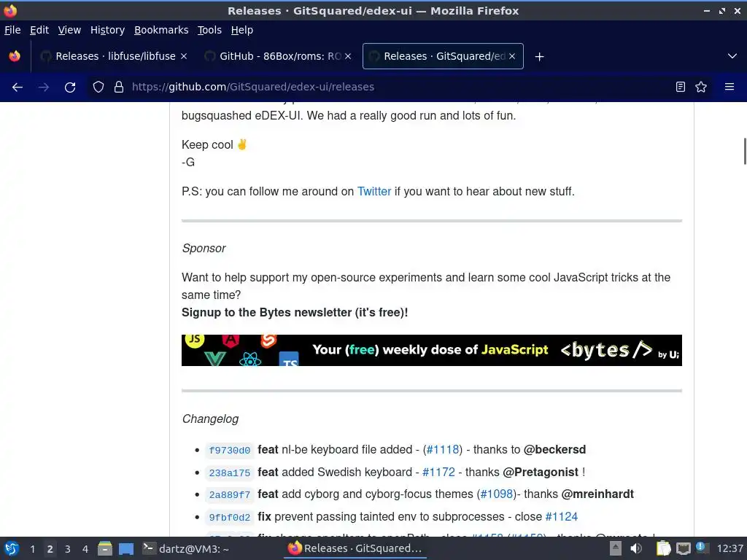
Task: Close the GitSquared edex-ui tab
Action: pos(512,56)
